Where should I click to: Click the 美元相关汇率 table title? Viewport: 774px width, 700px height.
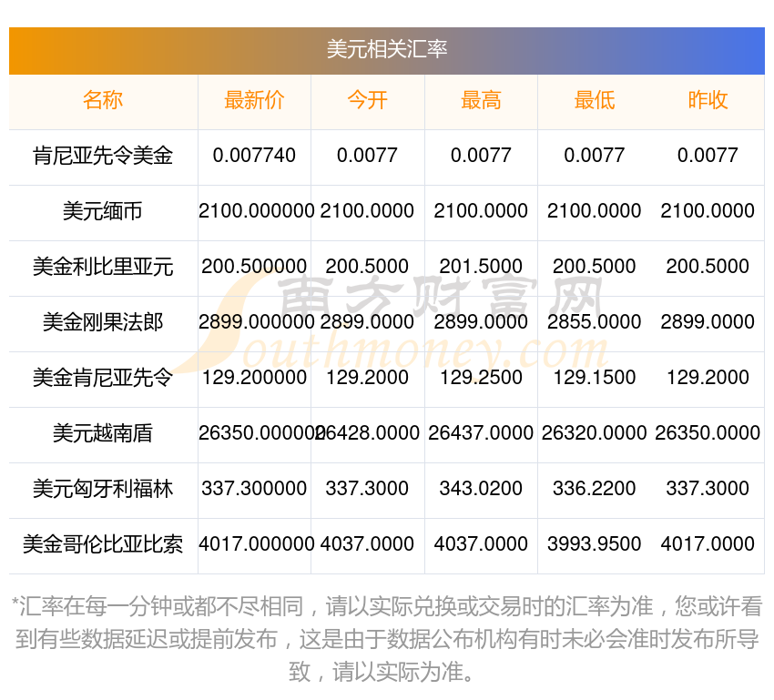[x=386, y=50]
